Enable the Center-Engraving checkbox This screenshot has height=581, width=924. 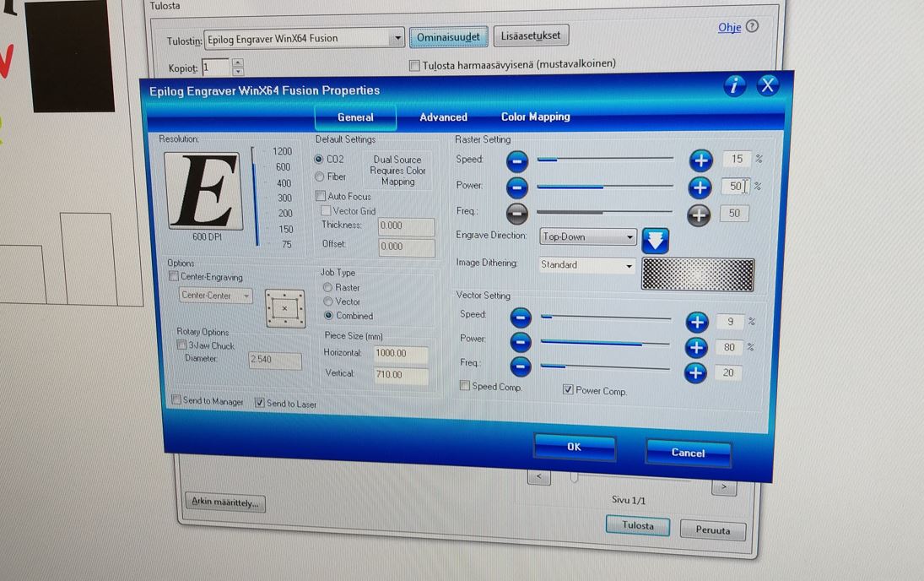174,276
